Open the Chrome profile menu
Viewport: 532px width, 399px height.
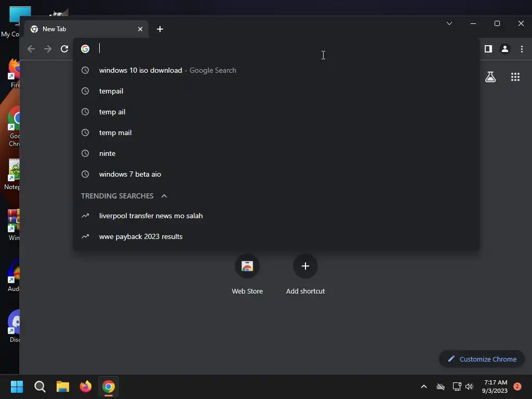(505, 49)
